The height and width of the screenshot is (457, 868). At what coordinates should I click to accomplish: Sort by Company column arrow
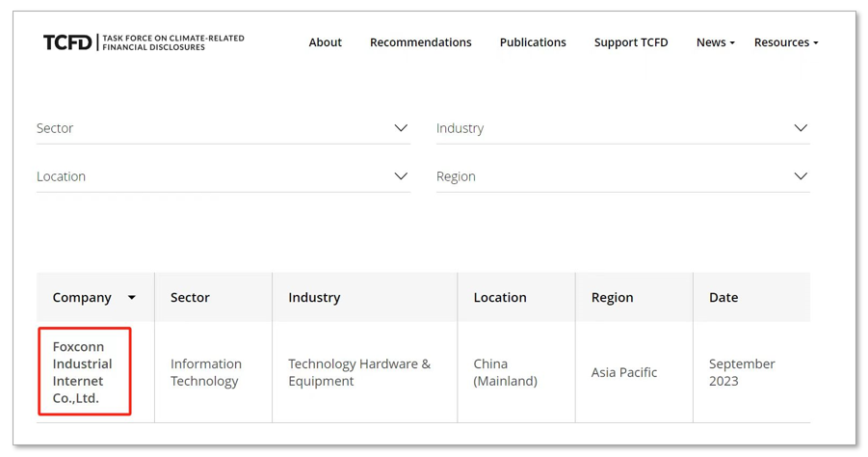click(132, 298)
